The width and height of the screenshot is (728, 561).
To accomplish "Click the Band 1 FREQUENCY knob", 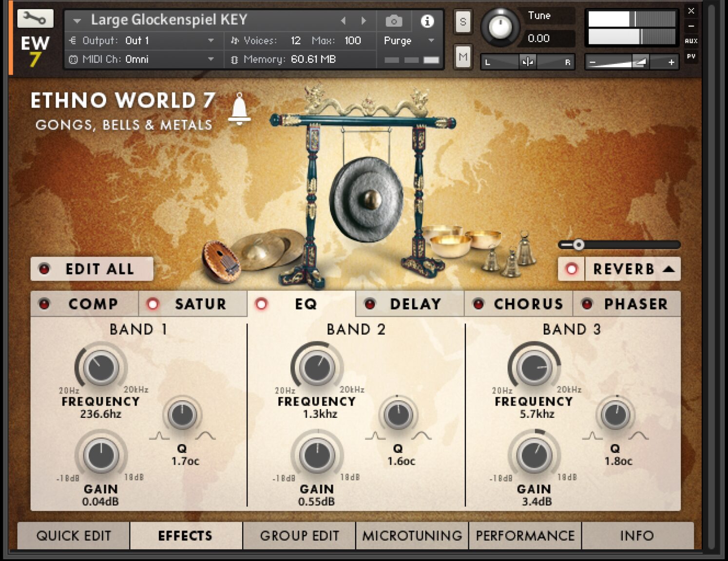I will tap(101, 368).
